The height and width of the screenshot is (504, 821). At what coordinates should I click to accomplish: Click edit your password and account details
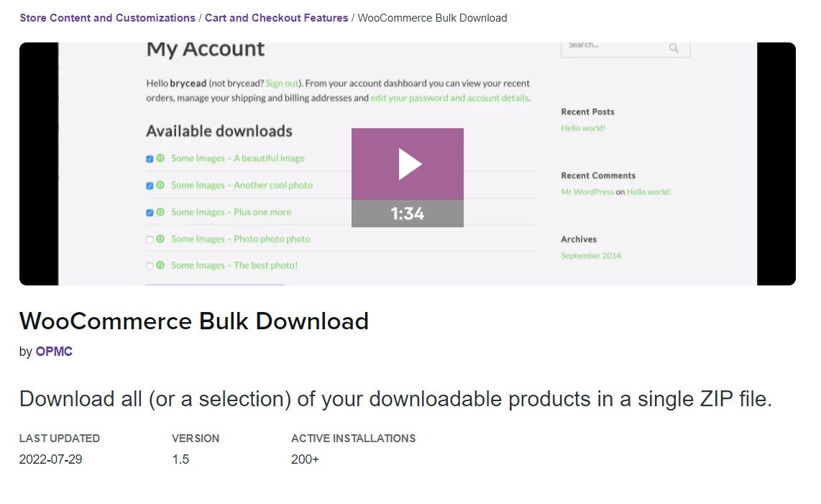[x=450, y=98]
